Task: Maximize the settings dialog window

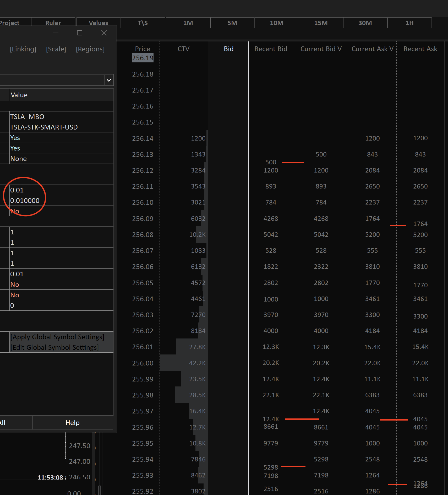Action: point(80,33)
